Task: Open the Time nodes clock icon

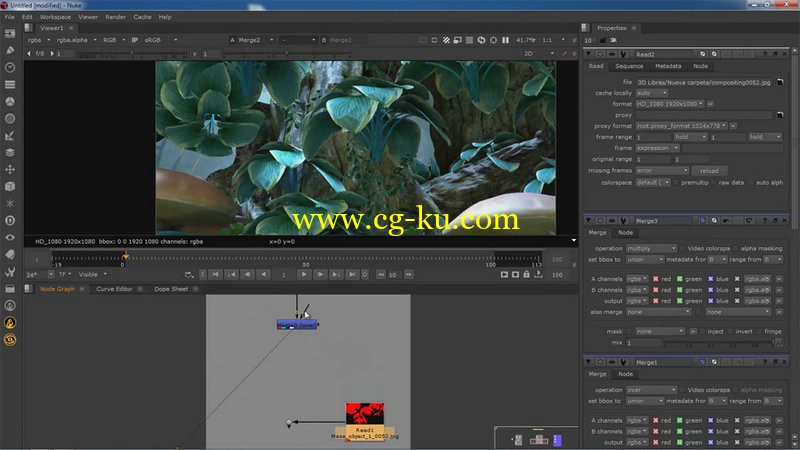Action: click(x=10, y=67)
